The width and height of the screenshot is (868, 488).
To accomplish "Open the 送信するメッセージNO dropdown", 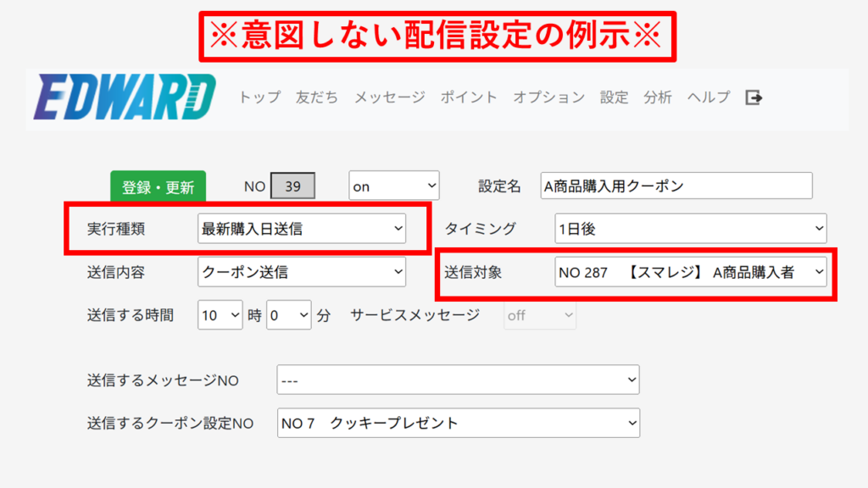I will pyautogui.click(x=458, y=380).
